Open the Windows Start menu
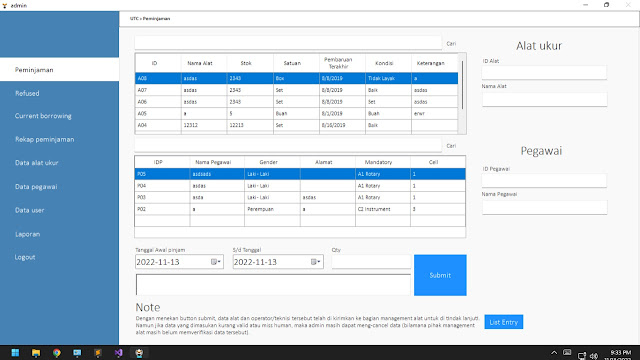The height and width of the screenshot is (360, 640). [16, 353]
